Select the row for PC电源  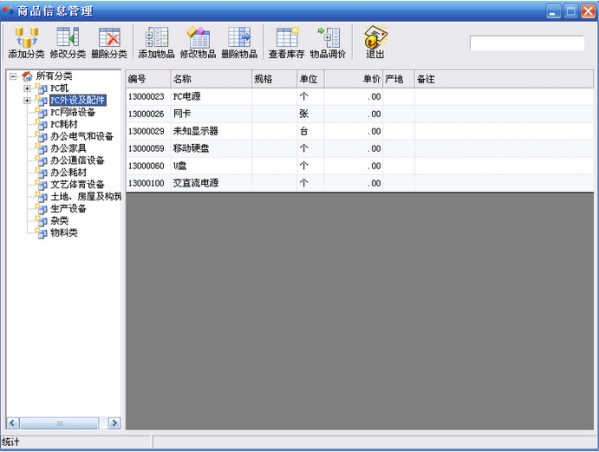tap(359, 97)
